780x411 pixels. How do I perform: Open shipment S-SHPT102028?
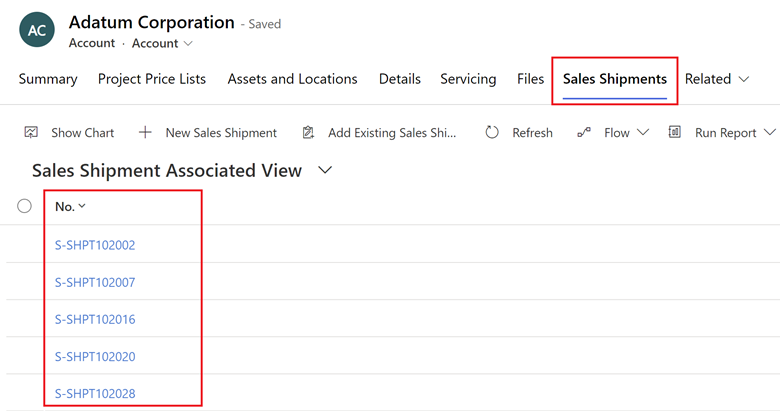point(95,394)
